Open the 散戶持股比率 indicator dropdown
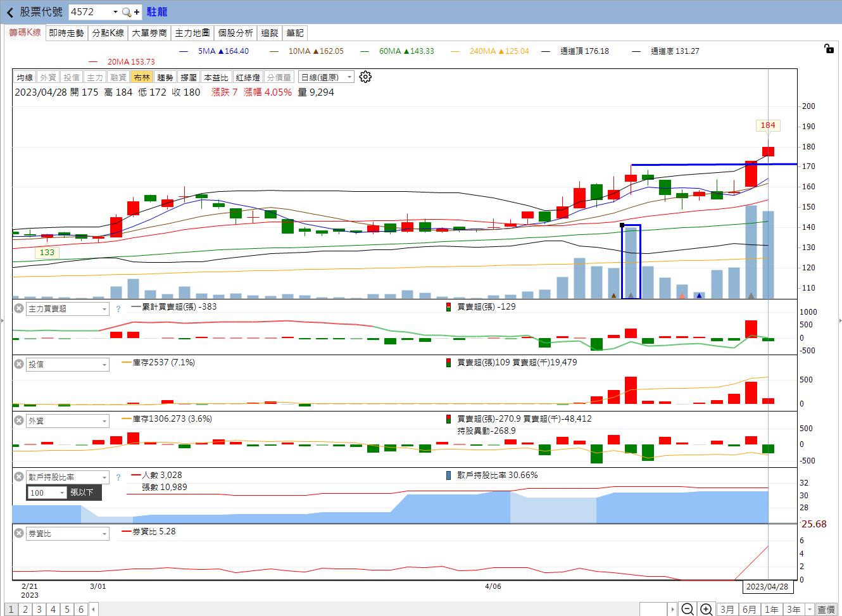This screenshot has height=616, width=842. (68, 477)
